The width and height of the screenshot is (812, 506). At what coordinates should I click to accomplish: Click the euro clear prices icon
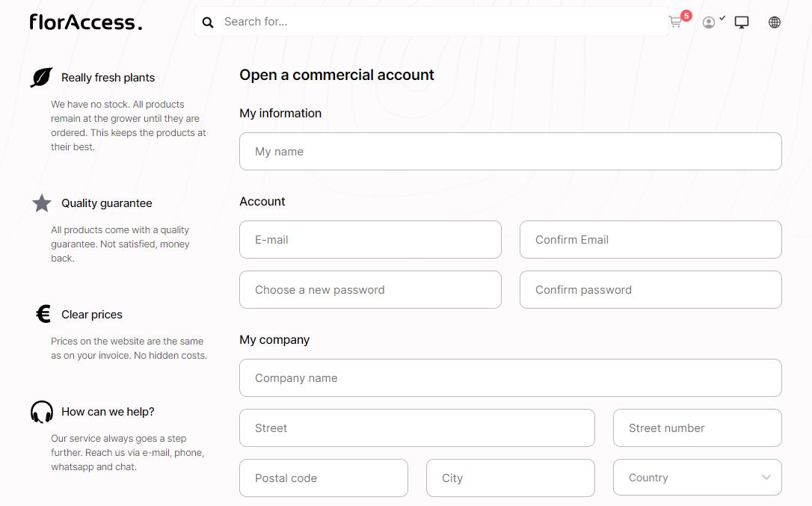point(43,314)
